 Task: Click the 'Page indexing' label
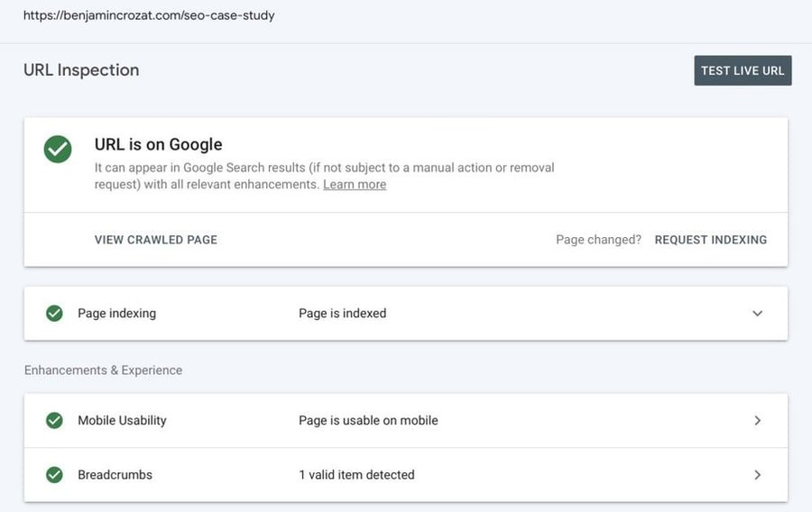(117, 314)
